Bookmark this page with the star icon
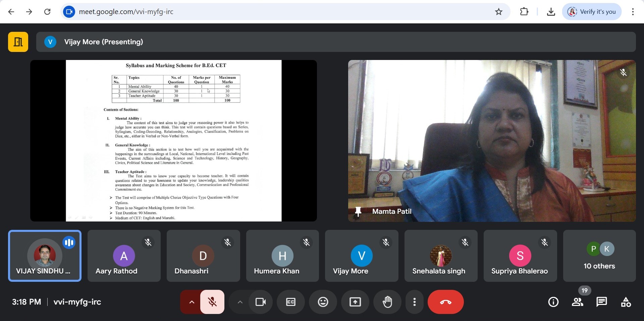 point(498,12)
